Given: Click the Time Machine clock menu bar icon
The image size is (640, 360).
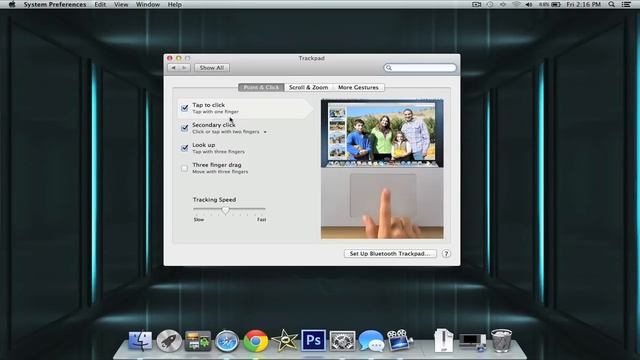Looking at the screenshot, I should (x=490, y=4).
